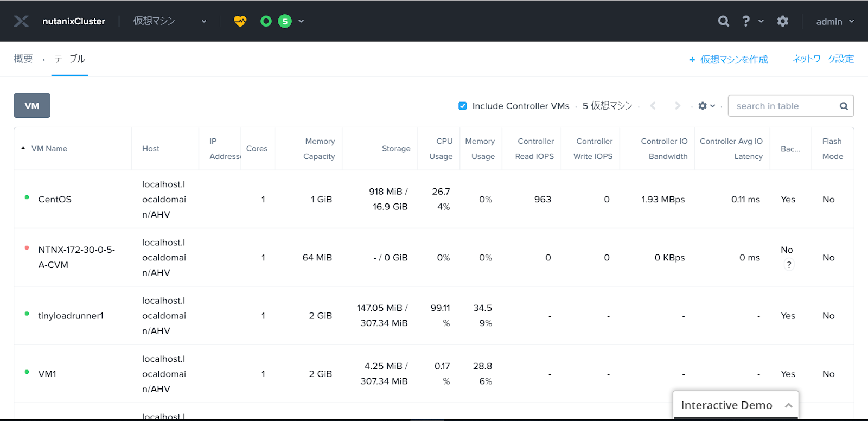868x421 pixels.
Task: Expand the Interactive Demo panel
Action: [789, 405]
